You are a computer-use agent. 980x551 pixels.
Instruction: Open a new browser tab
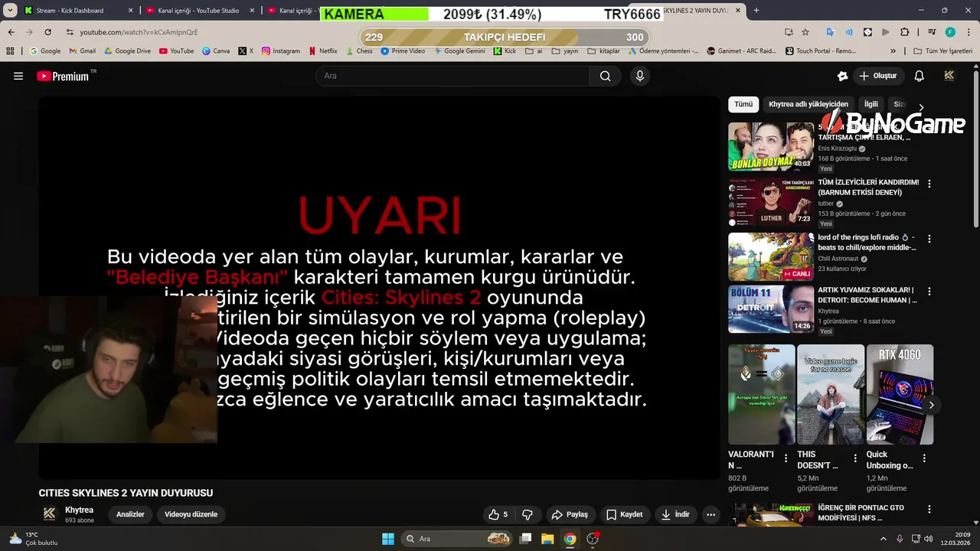[756, 10]
